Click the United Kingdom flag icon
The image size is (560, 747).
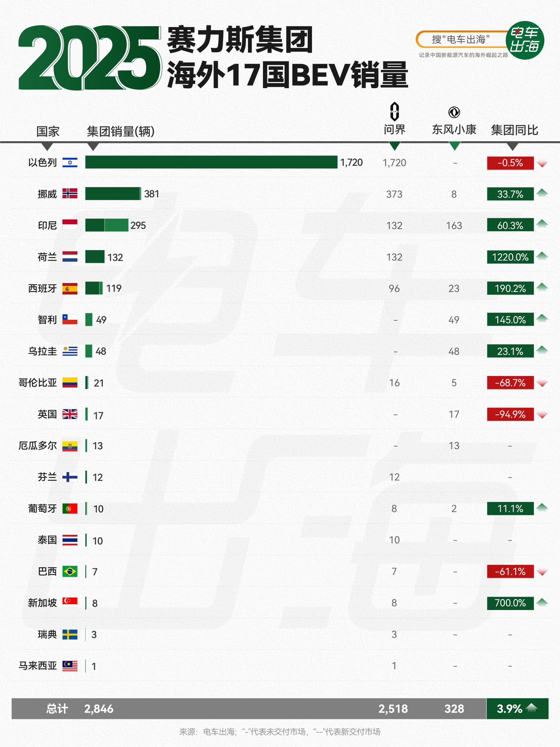pyautogui.click(x=70, y=414)
